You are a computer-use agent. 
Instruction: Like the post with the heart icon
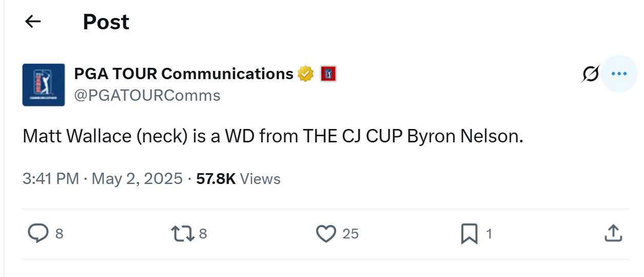(x=325, y=234)
